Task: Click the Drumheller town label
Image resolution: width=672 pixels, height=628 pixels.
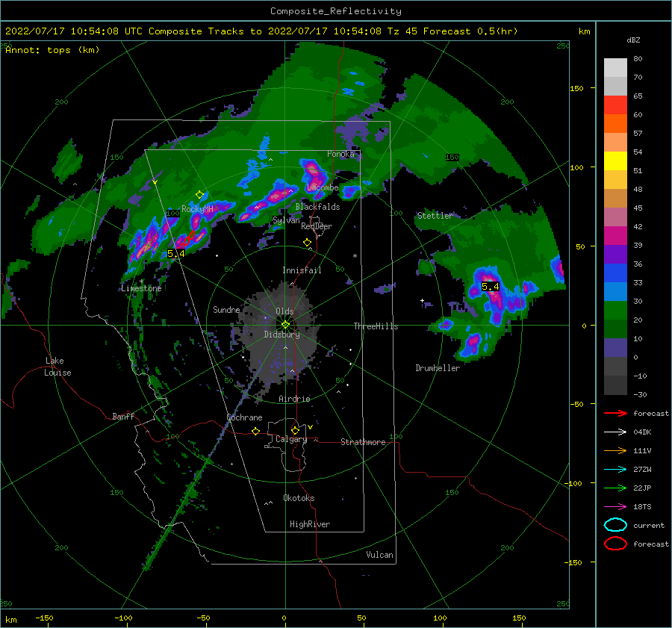Action: tap(438, 368)
